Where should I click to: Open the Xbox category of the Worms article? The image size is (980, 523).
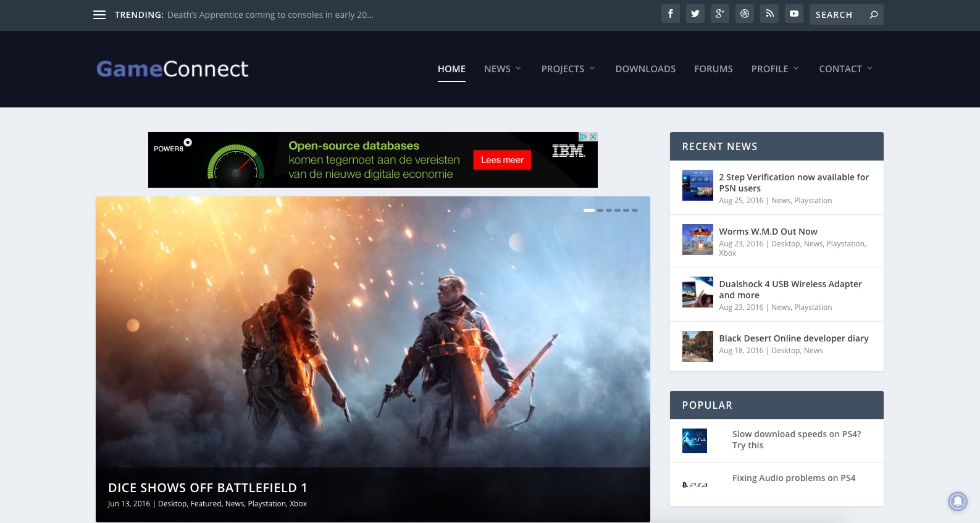click(x=727, y=253)
